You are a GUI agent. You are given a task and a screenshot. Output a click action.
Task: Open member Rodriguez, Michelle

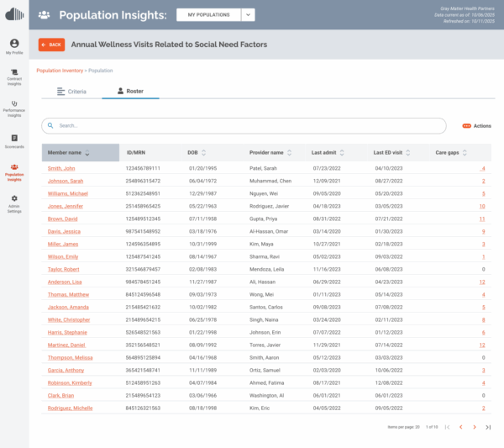(x=70, y=408)
